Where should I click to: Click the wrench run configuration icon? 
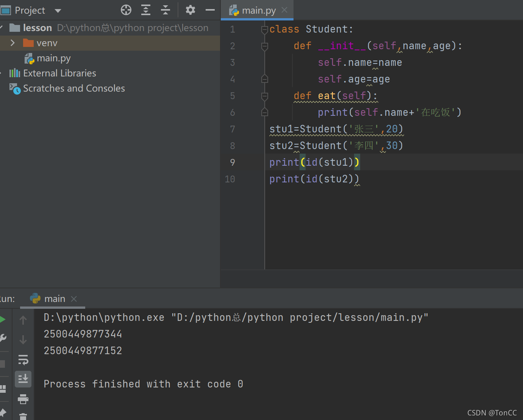tap(3, 338)
